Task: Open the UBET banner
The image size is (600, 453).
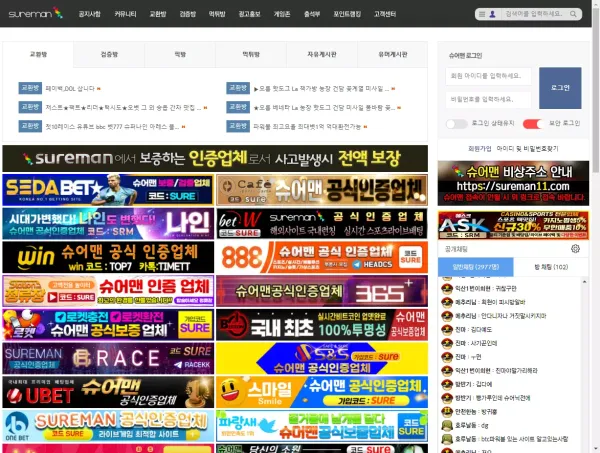Action: pyautogui.click(x=108, y=392)
